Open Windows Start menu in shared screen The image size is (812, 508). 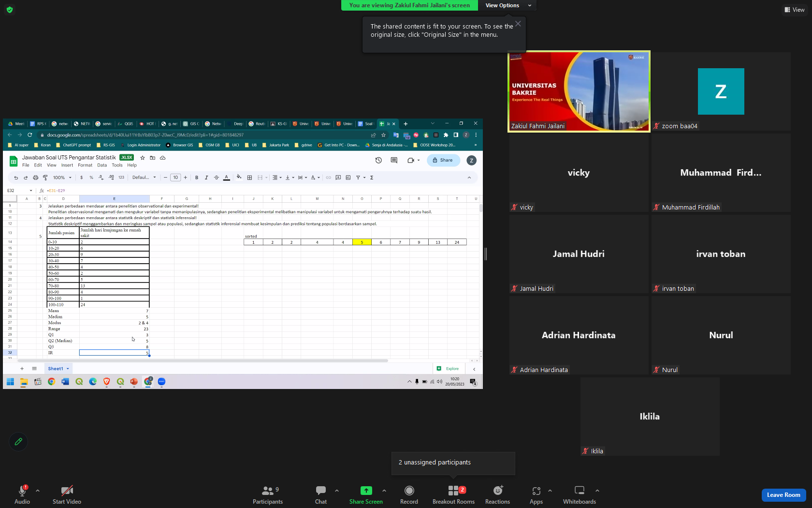10,382
